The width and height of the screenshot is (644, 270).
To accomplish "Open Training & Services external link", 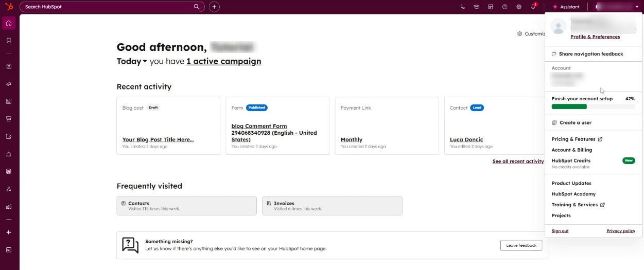I will tap(578, 205).
